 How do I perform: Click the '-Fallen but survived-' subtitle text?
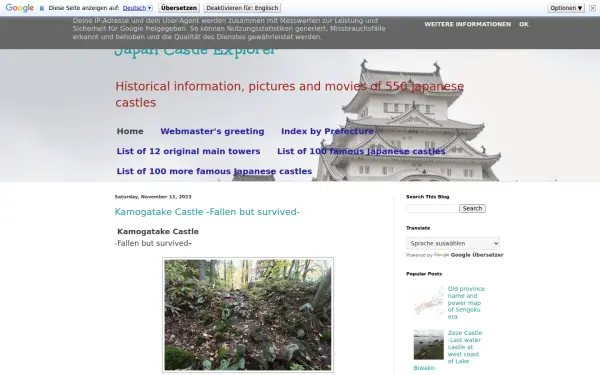pyautogui.click(x=153, y=243)
